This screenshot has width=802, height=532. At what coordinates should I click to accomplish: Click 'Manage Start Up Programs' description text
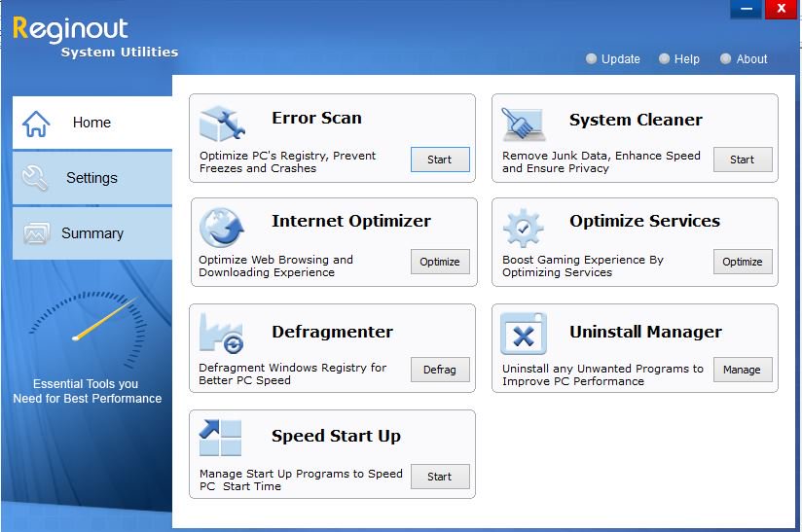(301, 479)
